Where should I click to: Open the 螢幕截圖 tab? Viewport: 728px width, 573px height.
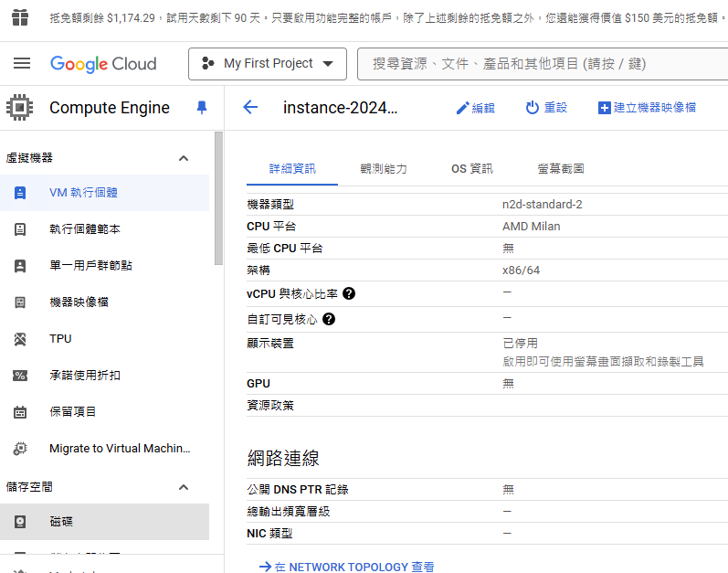561,169
